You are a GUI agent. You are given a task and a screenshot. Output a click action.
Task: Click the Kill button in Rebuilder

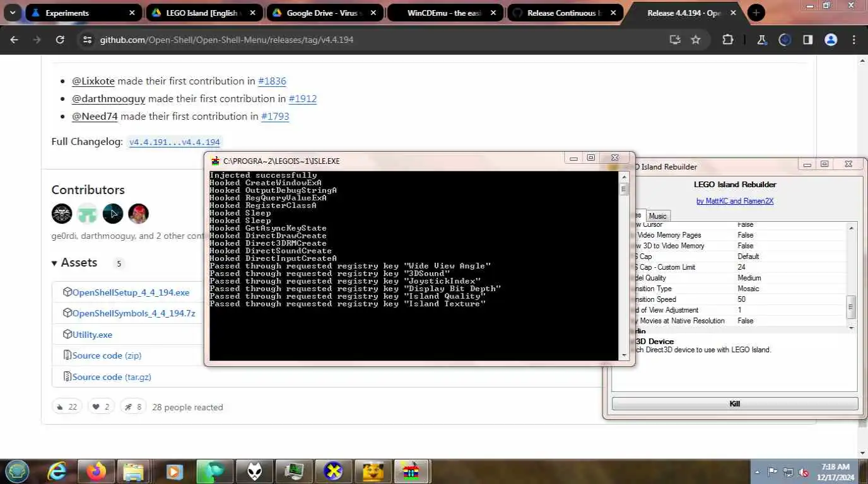735,404
